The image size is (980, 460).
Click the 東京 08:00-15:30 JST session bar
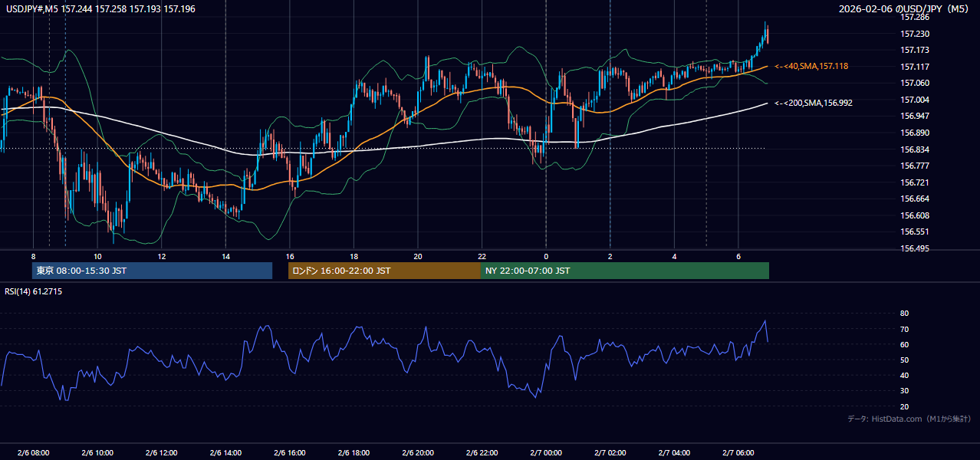click(153, 271)
